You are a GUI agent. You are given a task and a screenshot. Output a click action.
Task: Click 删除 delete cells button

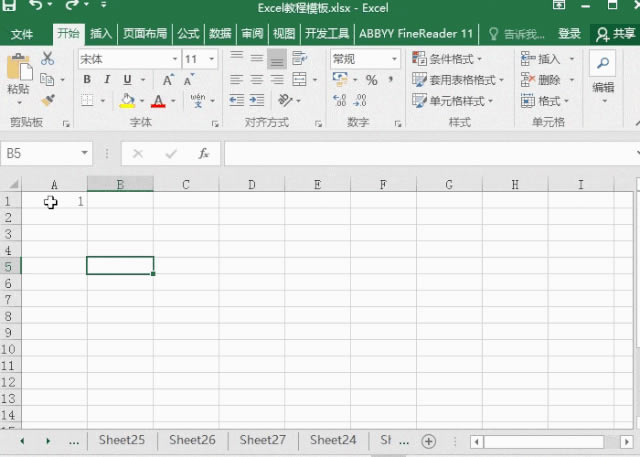(540, 80)
